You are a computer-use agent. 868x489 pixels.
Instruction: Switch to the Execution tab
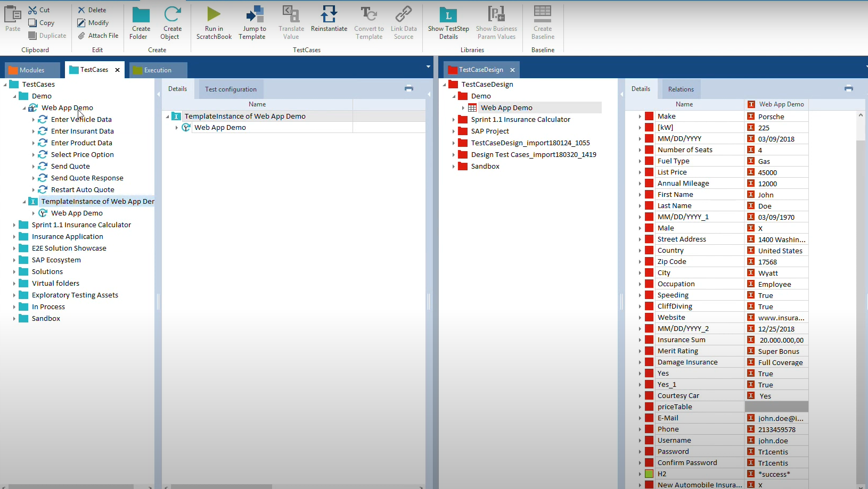click(158, 70)
